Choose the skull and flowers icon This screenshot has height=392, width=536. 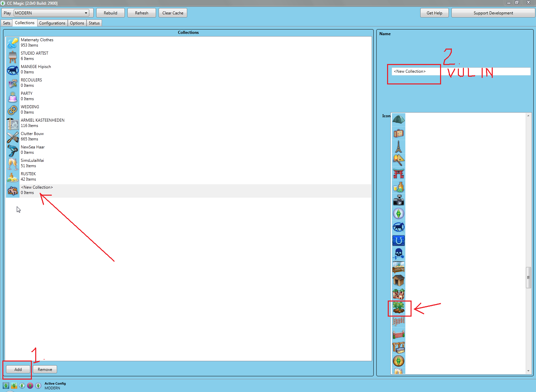click(x=398, y=254)
